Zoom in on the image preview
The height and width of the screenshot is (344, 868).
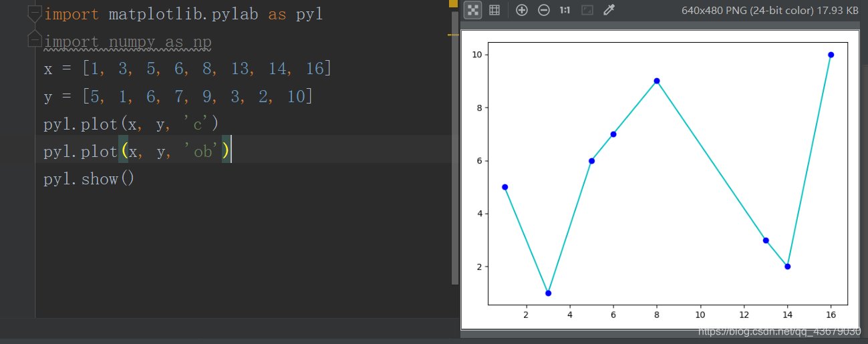coord(522,10)
